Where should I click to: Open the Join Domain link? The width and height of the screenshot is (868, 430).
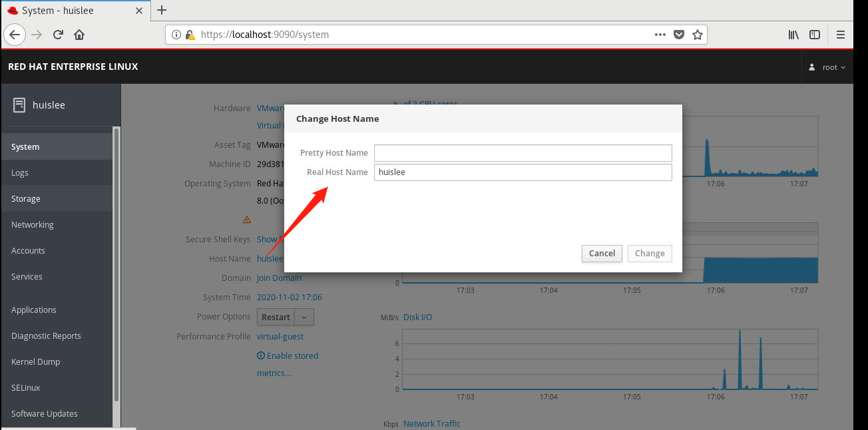pos(279,278)
